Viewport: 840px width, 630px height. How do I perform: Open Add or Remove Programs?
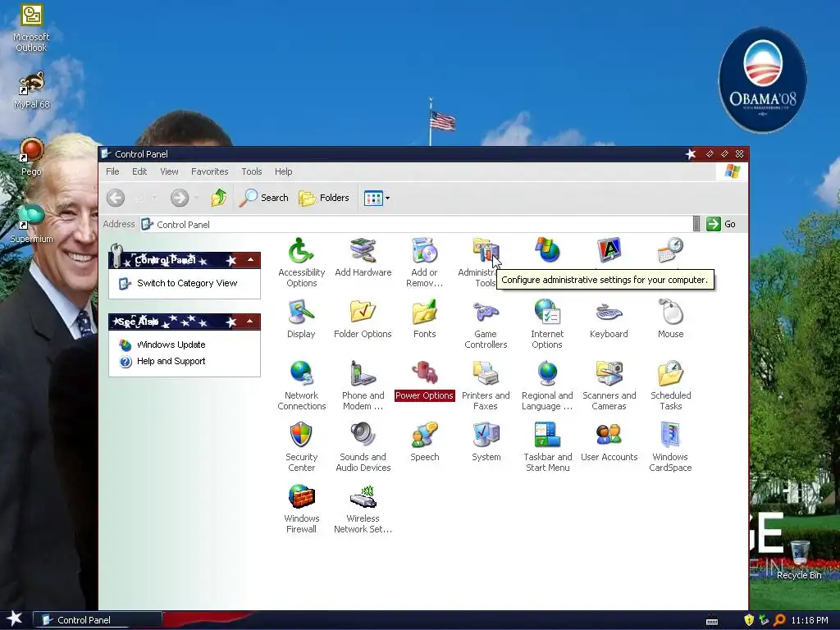click(424, 262)
